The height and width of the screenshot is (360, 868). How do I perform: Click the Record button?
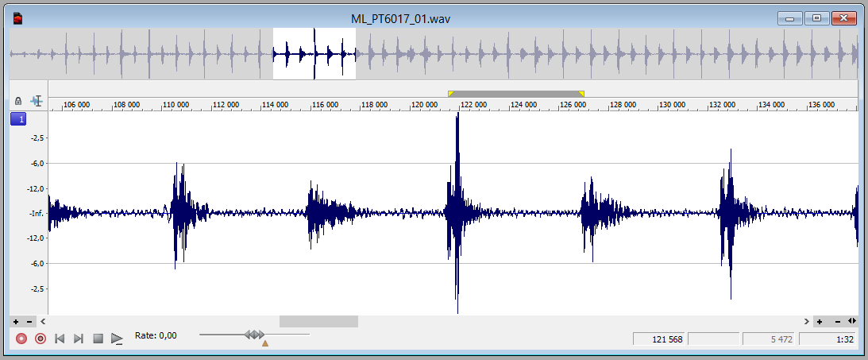pyautogui.click(x=21, y=339)
